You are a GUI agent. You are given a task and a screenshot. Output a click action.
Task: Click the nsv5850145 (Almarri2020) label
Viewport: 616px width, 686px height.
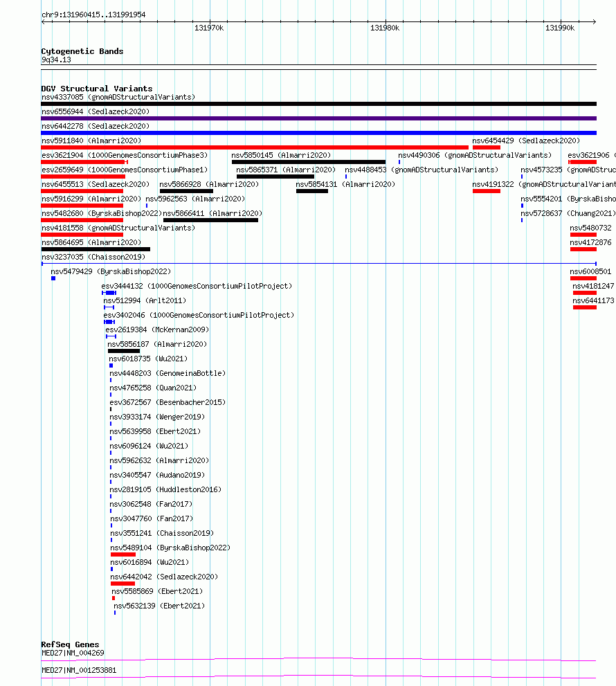281,155
